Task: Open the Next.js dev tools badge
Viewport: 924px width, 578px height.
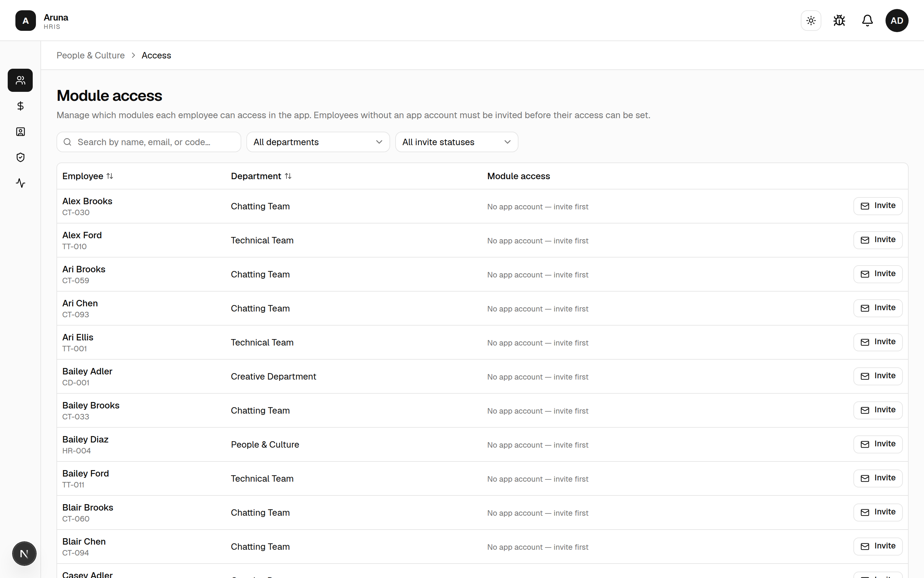Action: click(24, 554)
